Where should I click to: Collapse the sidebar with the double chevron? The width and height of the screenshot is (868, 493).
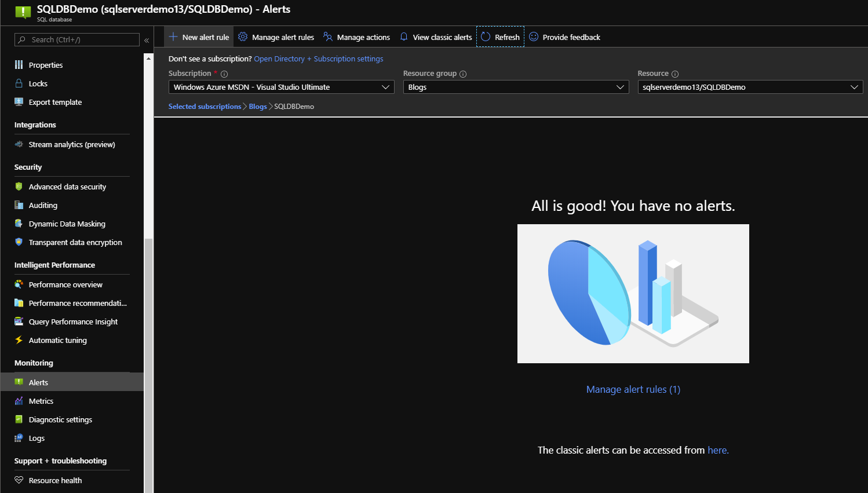point(147,39)
